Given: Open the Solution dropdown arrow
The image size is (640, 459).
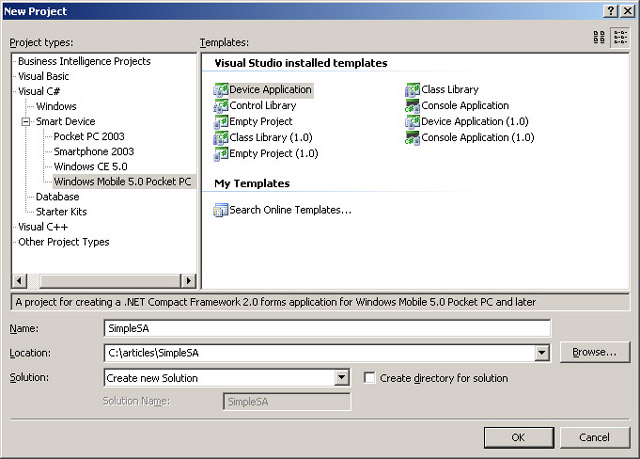Looking at the screenshot, I should 341,377.
